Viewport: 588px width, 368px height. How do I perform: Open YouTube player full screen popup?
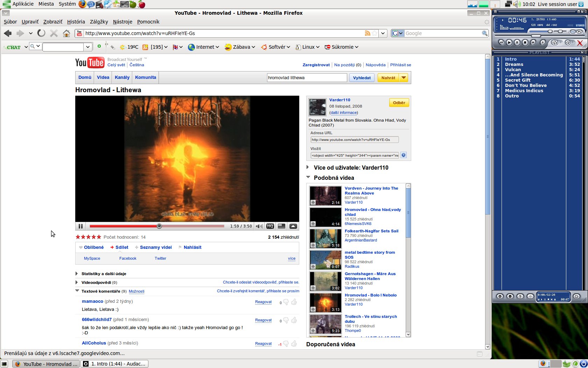click(293, 226)
